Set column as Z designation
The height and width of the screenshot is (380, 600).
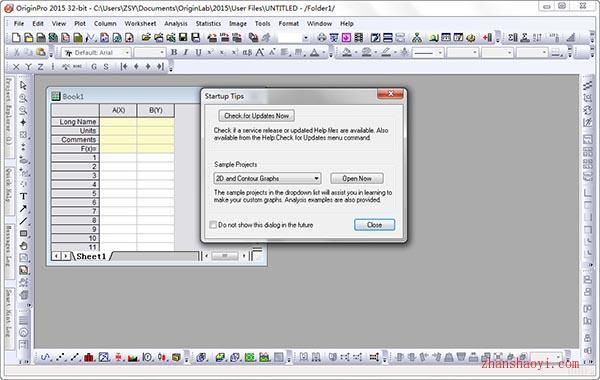click(x=40, y=67)
